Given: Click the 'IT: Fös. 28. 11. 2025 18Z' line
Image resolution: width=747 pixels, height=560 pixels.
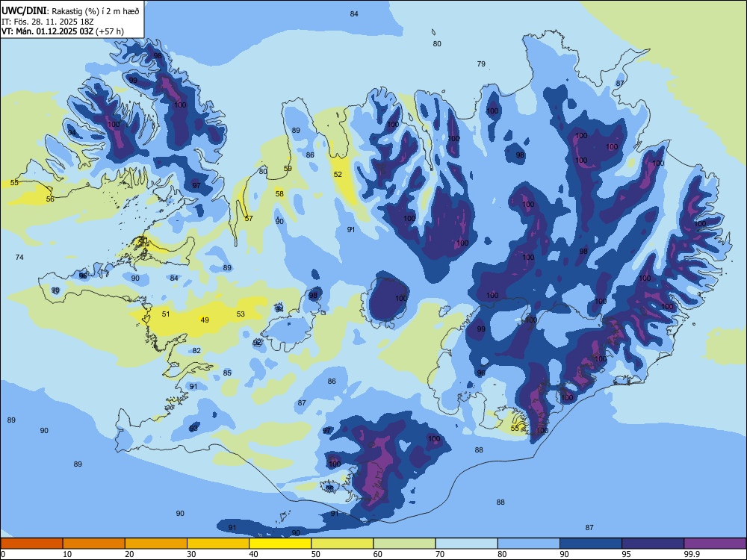Looking at the screenshot, I should point(46,22).
